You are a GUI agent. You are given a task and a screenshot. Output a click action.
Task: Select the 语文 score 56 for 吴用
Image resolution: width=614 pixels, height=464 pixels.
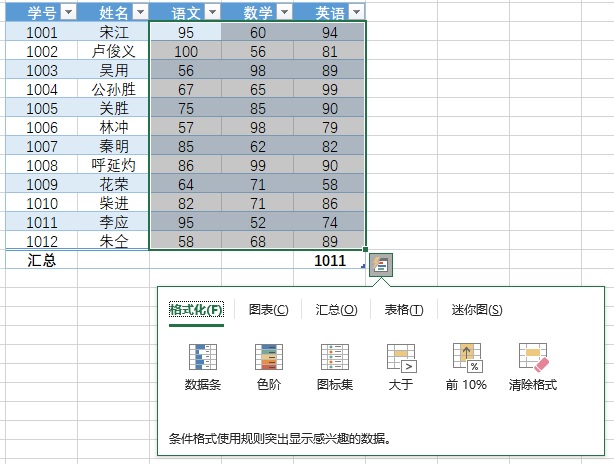coord(186,70)
